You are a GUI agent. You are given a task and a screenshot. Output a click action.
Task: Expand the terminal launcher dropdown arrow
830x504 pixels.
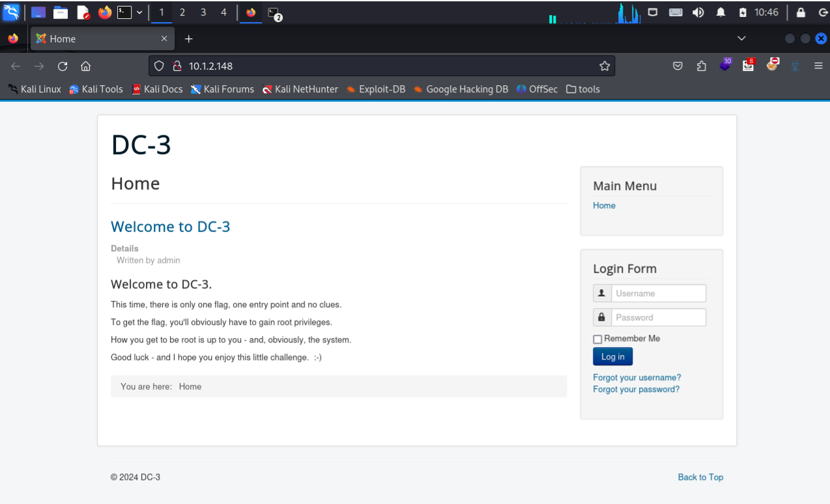[x=139, y=12]
